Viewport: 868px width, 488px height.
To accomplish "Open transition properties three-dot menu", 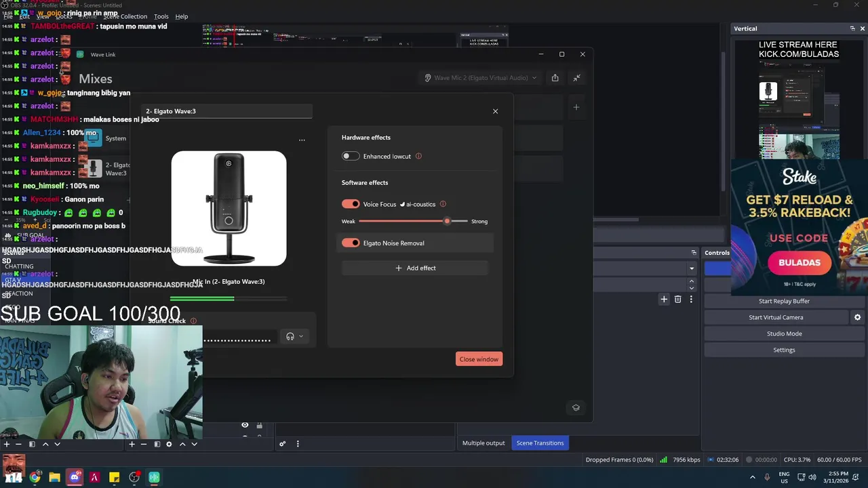I will [691, 299].
